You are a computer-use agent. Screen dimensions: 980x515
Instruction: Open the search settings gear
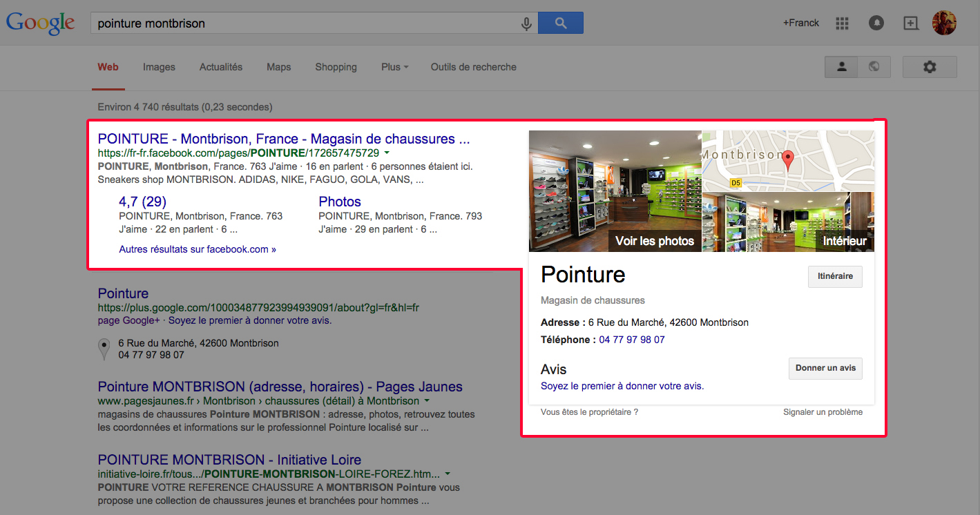pos(930,67)
